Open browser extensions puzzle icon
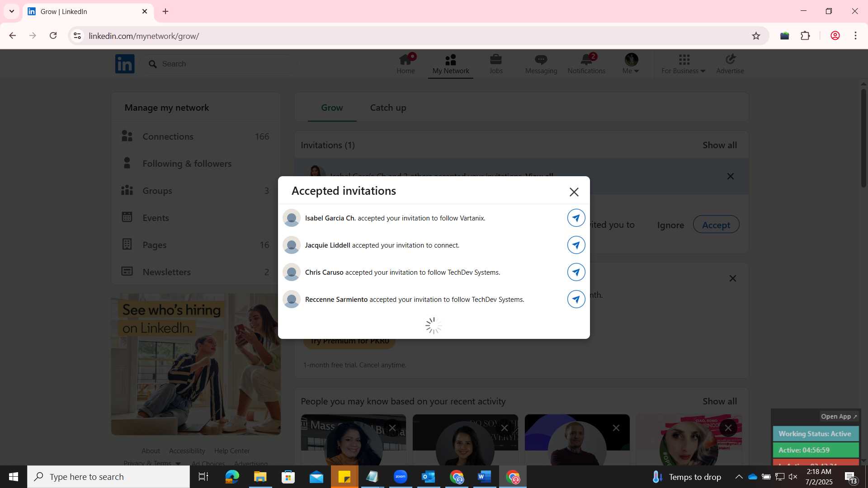The height and width of the screenshot is (488, 868). point(805,36)
